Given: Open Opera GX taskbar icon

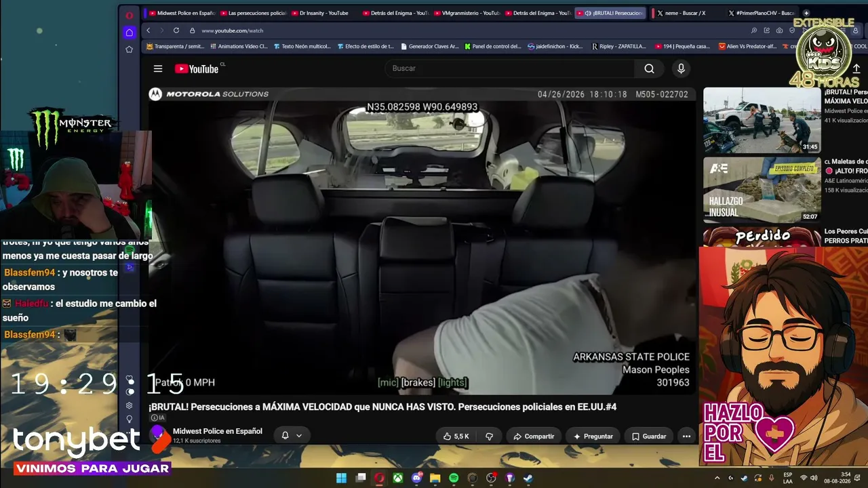Looking at the screenshot, I should click(x=379, y=478).
